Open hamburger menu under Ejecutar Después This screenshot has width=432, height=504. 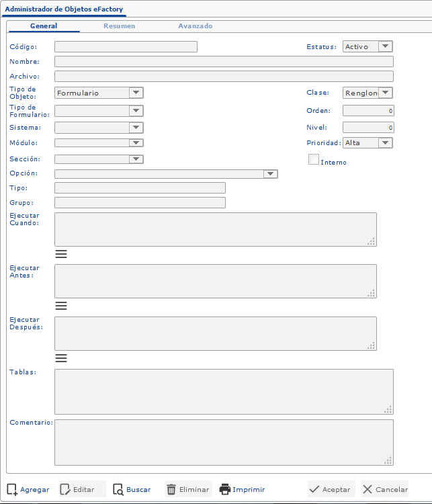(x=61, y=358)
